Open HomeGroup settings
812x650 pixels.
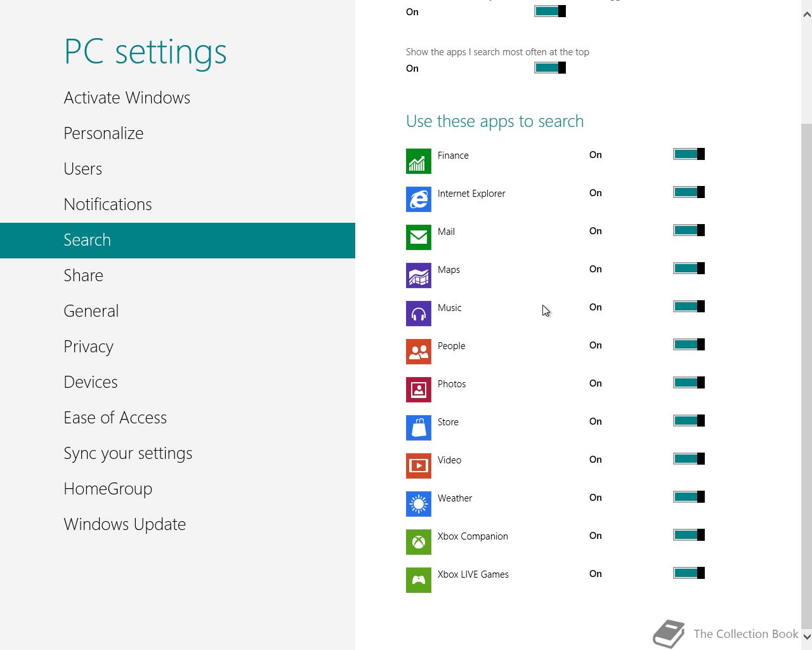coord(178,489)
